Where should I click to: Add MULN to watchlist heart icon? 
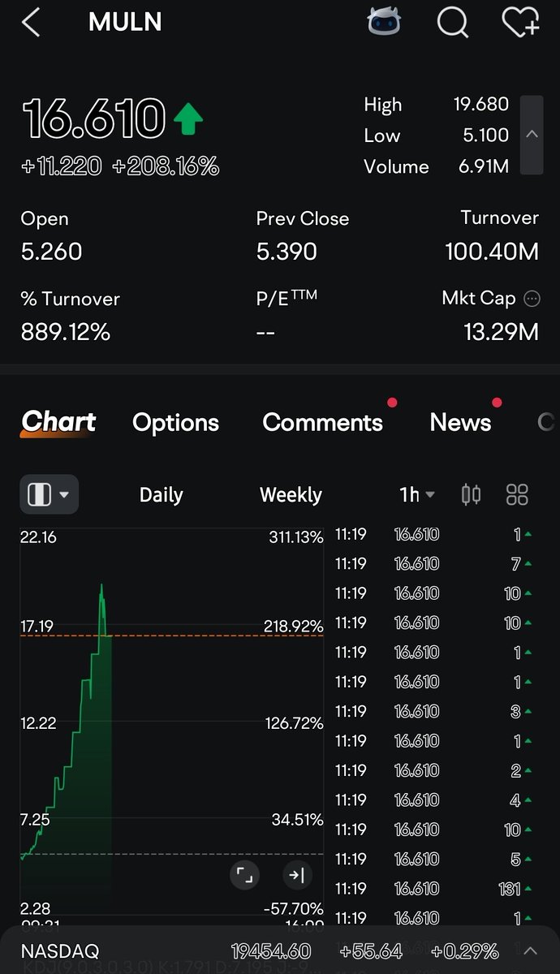521,22
